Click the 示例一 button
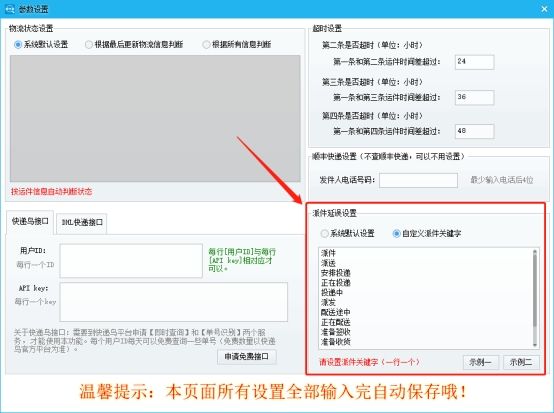Image resolution: width=554 pixels, height=413 pixels. coord(481,362)
